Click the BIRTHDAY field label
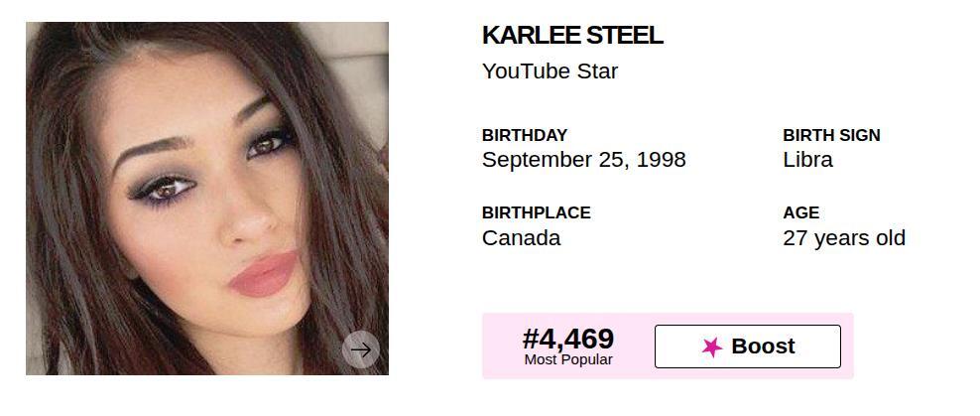 pos(525,135)
